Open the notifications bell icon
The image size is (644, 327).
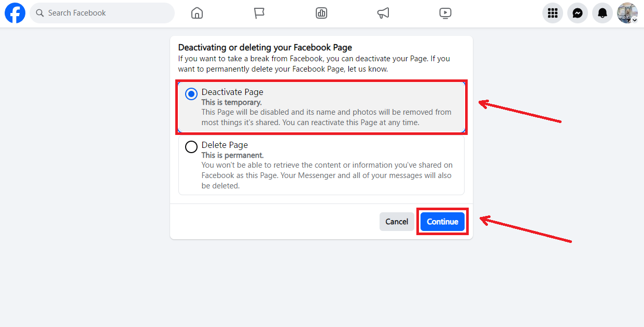[x=603, y=13]
